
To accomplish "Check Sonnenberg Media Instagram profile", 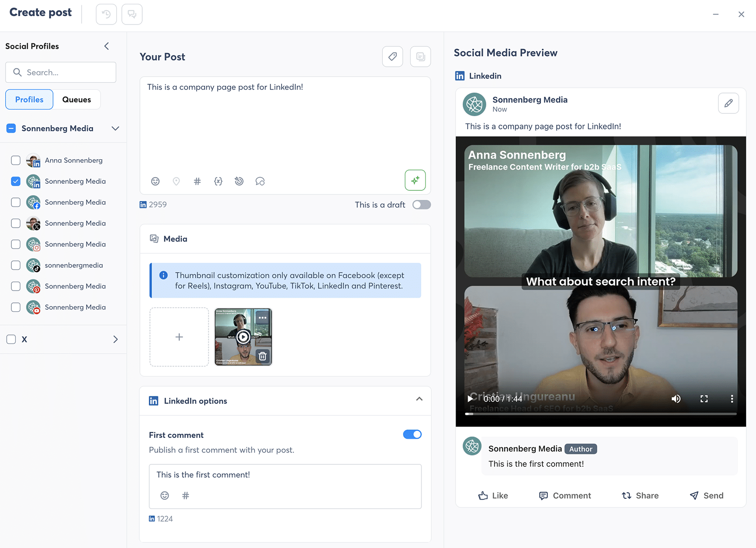I will (x=16, y=244).
